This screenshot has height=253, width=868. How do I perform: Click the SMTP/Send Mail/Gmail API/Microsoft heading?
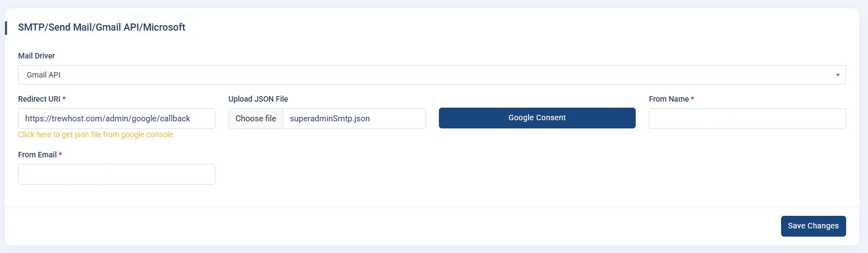click(102, 27)
